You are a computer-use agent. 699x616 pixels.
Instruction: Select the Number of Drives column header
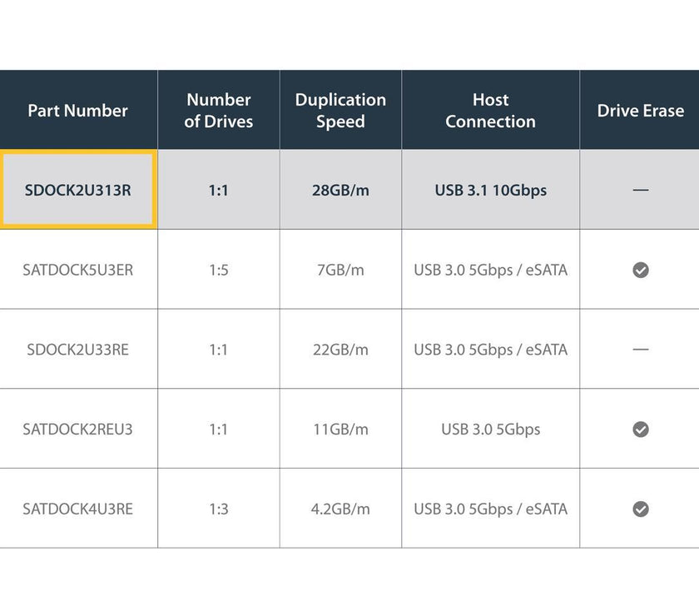(x=218, y=111)
